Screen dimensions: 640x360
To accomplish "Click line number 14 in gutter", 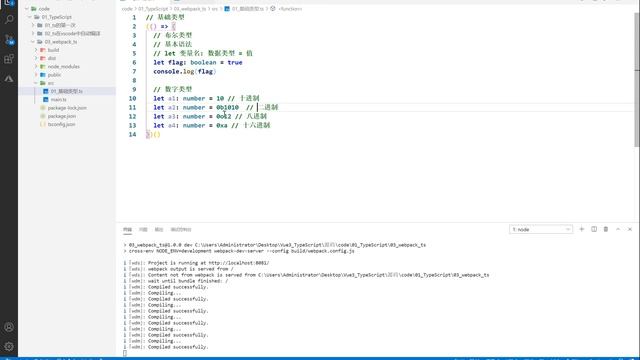I will (x=132, y=134).
